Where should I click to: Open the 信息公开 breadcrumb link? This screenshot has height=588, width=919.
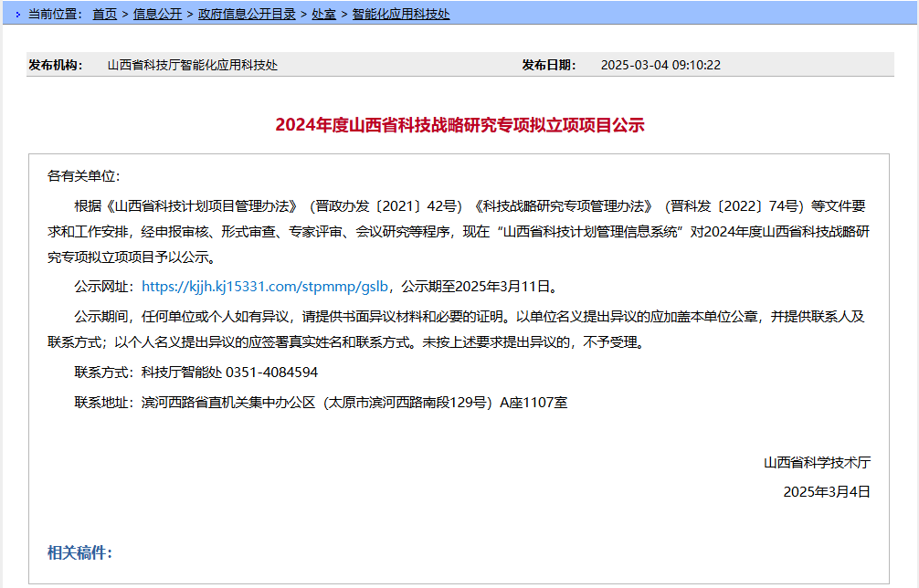pos(157,14)
